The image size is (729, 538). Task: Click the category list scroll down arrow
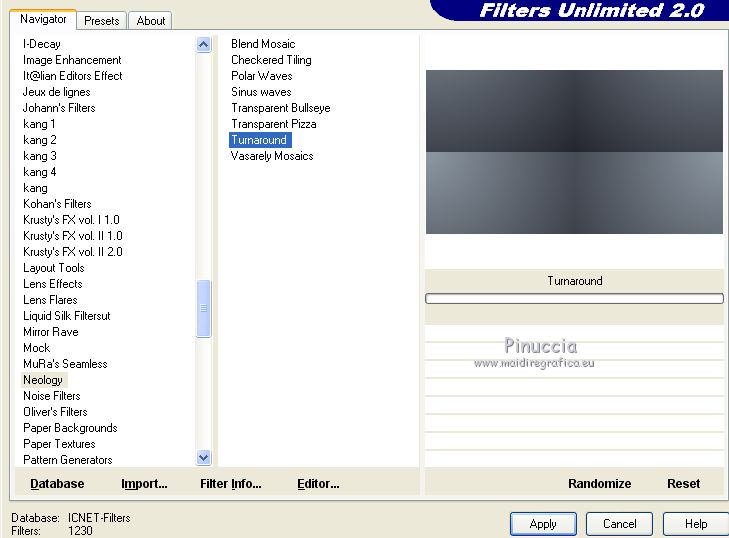(203, 458)
